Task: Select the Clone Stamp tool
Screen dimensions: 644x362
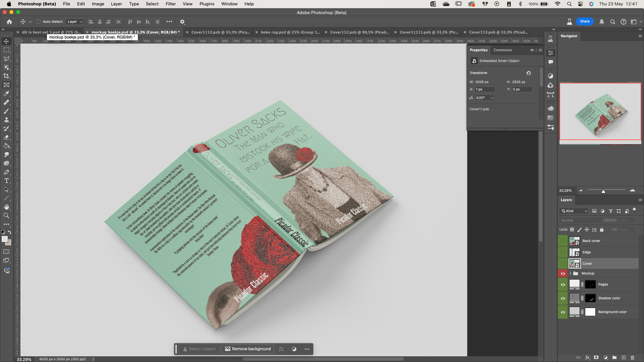Action: (x=6, y=120)
